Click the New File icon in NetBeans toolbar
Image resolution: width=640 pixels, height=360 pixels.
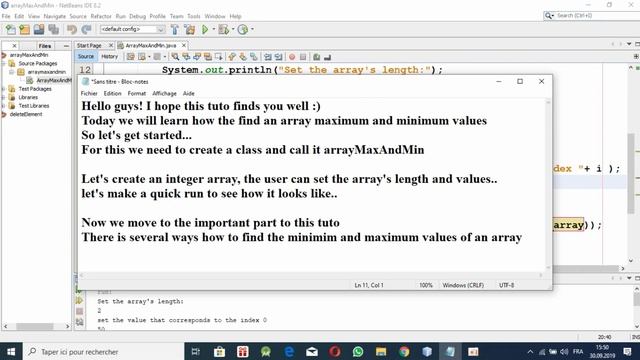[11, 29]
